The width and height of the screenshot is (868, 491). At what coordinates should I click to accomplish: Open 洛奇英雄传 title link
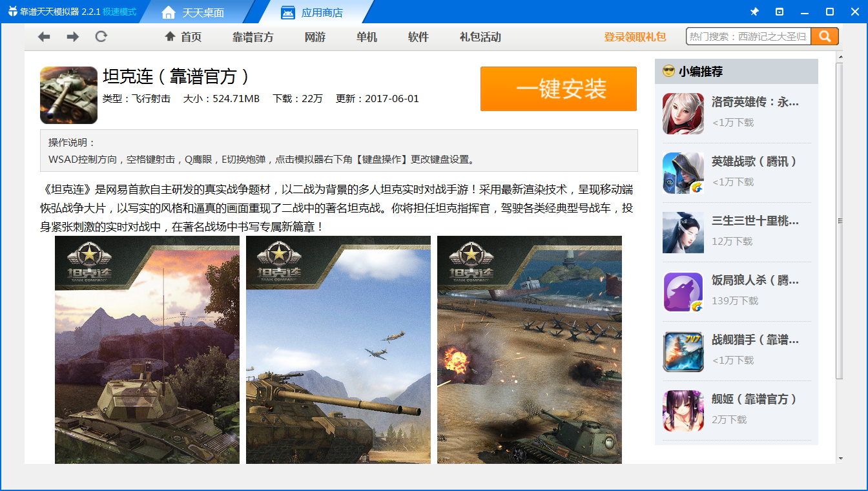pos(756,102)
